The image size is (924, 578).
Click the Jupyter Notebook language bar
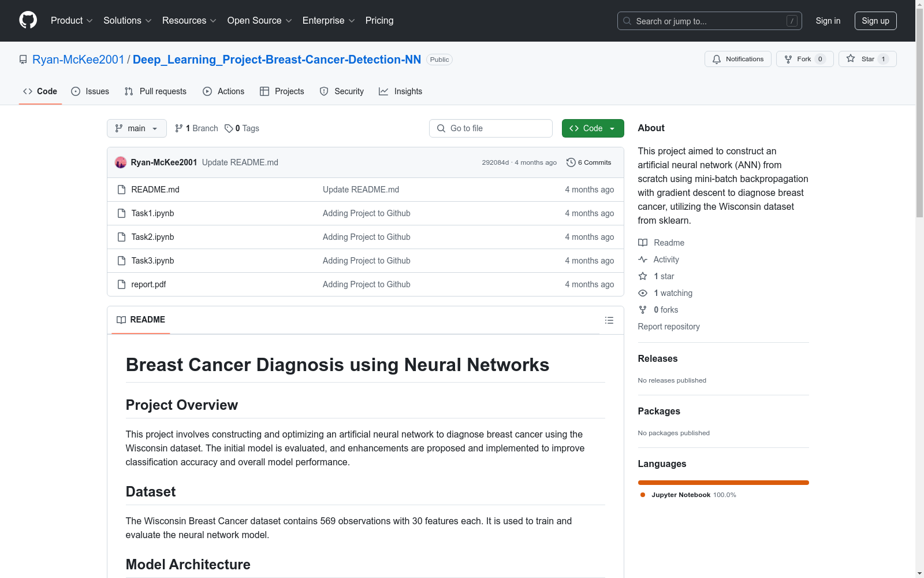[723, 483]
